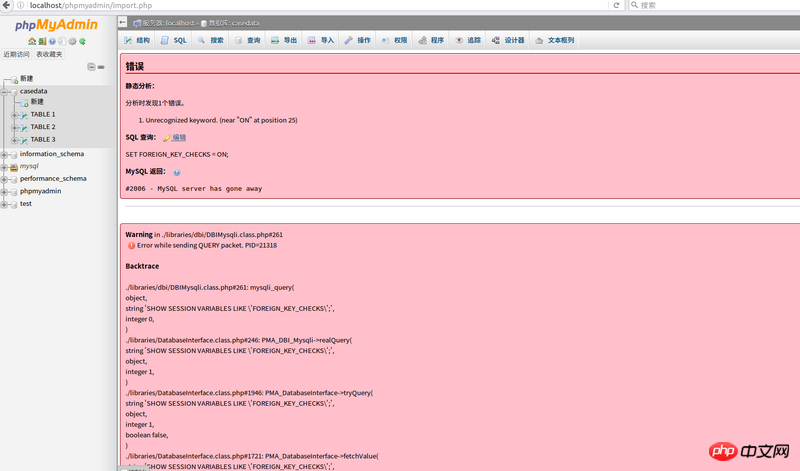The width and height of the screenshot is (800, 471).
Task: Expand the TABLE 1 node
Action: (x=15, y=115)
